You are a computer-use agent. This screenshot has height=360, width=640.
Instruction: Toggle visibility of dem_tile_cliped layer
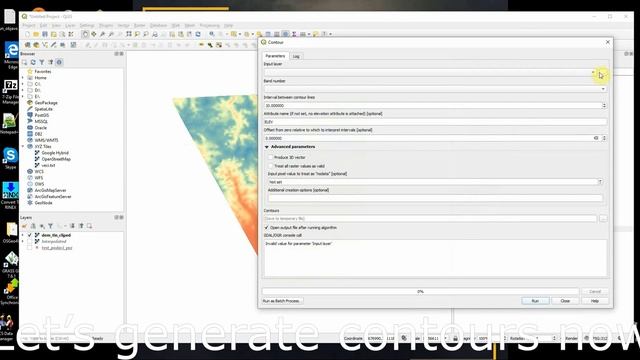[x=29, y=236]
